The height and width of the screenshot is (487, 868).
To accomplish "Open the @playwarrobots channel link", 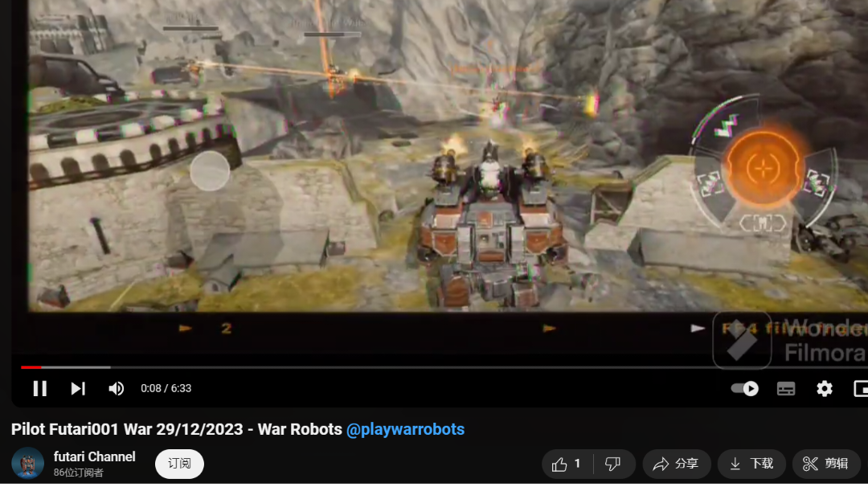I will (405, 429).
